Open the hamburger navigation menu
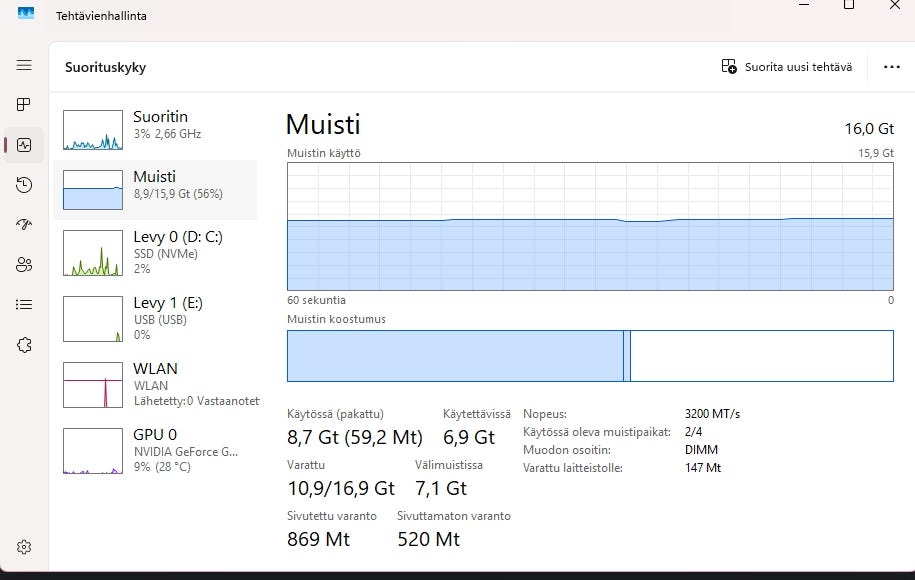Image resolution: width=915 pixels, height=580 pixels. coord(24,65)
